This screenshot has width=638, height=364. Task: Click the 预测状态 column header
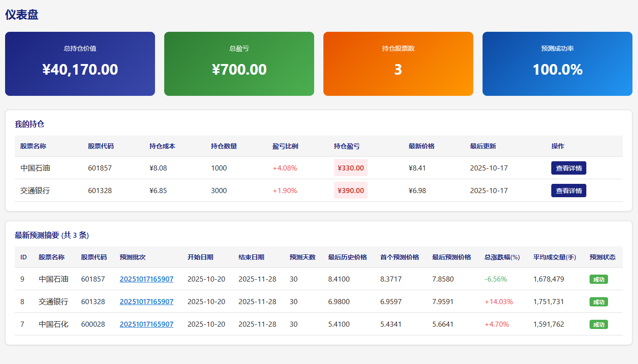(602, 257)
